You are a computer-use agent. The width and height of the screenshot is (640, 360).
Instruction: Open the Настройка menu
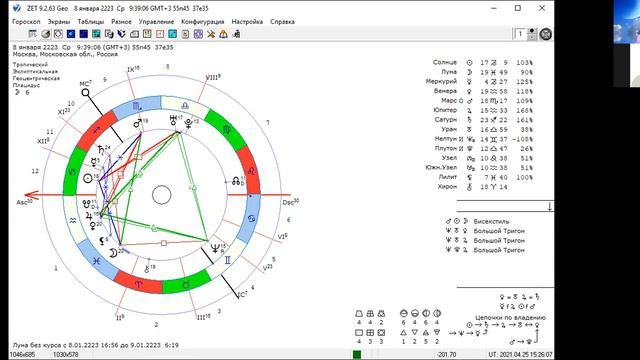pyautogui.click(x=247, y=22)
